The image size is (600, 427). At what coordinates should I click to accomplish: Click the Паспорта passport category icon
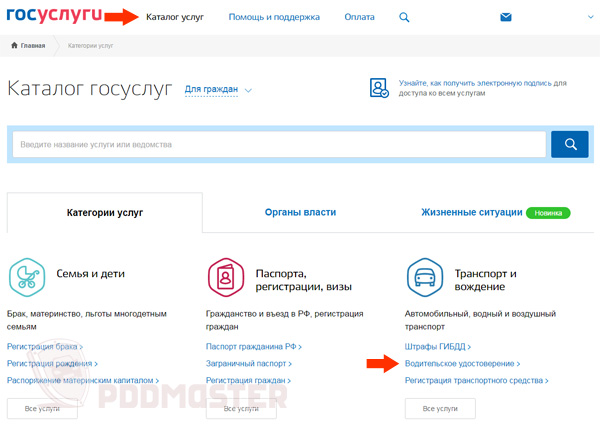point(226,277)
